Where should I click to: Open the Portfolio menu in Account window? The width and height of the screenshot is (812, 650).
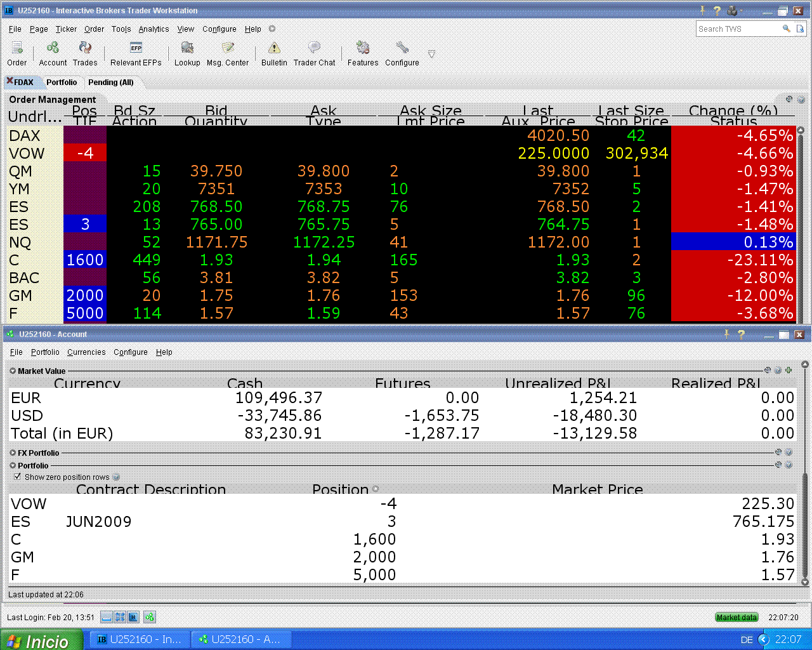(x=45, y=352)
